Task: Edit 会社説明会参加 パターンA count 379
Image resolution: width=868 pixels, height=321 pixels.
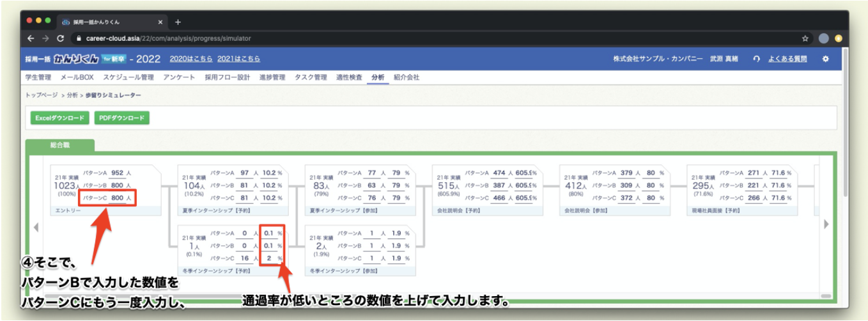Action: [626, 173]
